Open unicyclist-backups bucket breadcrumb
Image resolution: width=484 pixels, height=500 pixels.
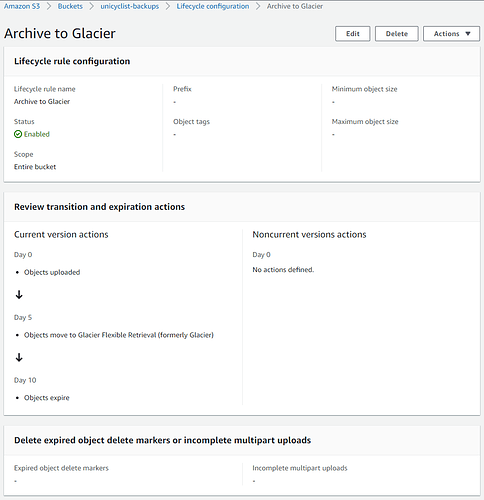130,6
